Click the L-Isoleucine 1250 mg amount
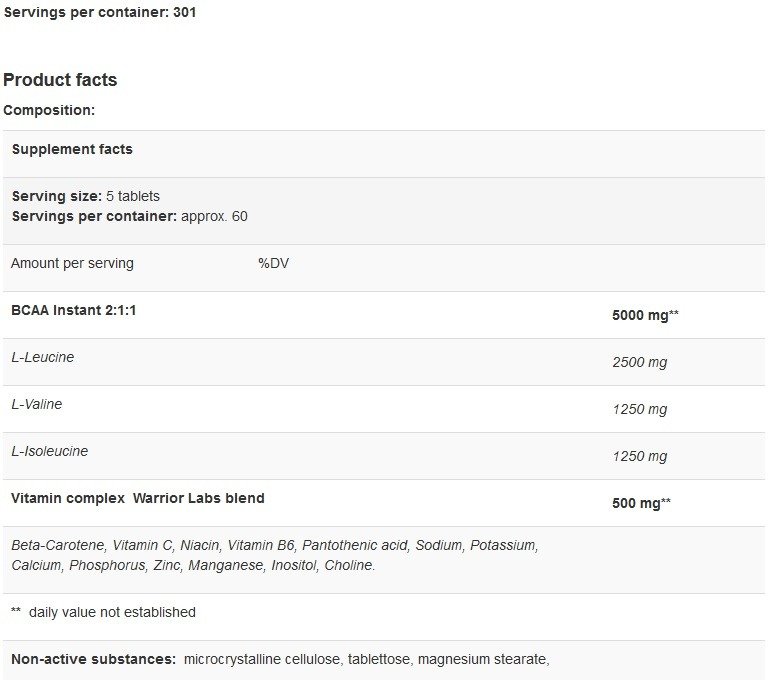Viewport: 773px width, 680px height. tap(639, 456)
